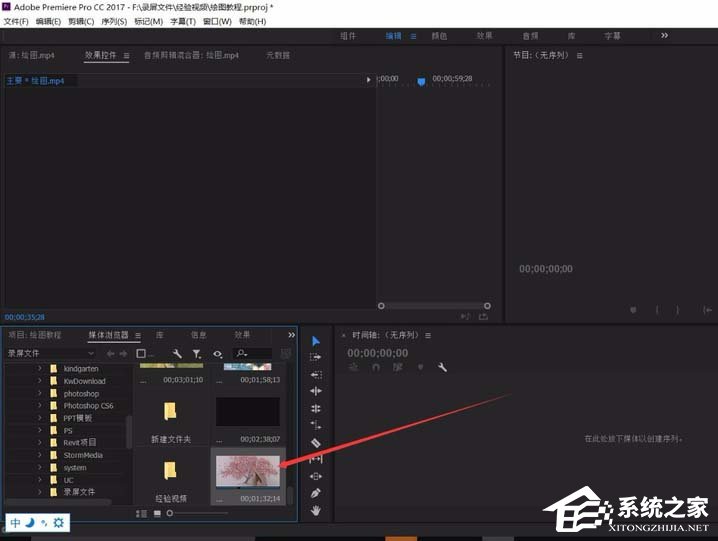The height and width of the screenshot is (541, 718).
Task: Open the 剪辑(C) menu
Action: (81, 22)
